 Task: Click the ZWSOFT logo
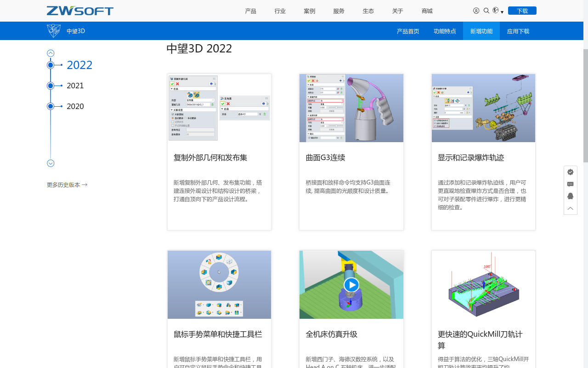tap(80, 11)
